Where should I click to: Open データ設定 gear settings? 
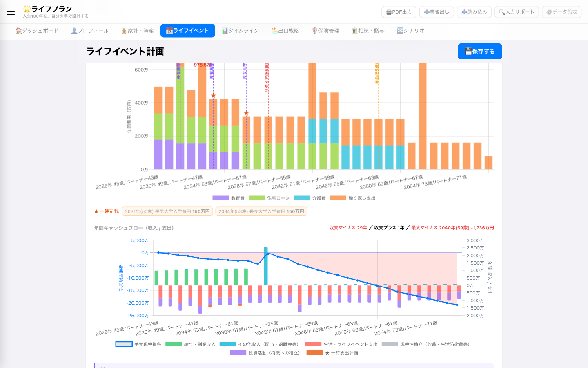click(x=561, y=12)
